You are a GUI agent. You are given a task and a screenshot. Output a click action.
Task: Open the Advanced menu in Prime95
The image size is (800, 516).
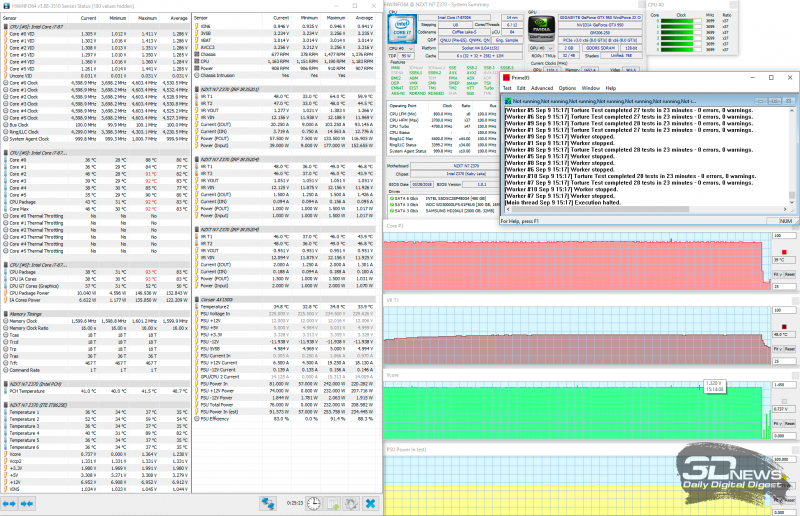(x=542, y=88)
